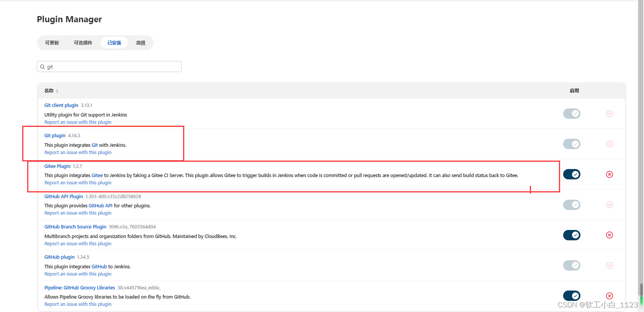Click the 启用 column header

pos(574,91)
